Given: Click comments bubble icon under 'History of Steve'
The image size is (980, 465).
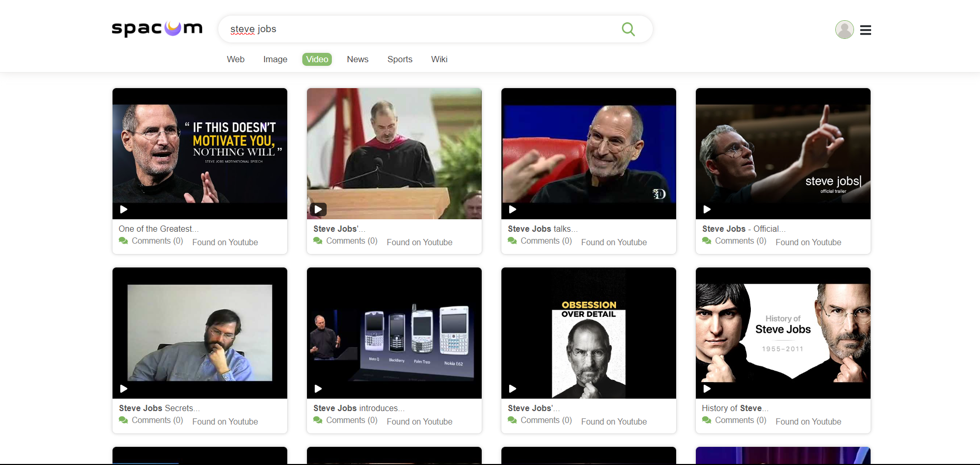Looking at the screenshot, I should point(707,420).
